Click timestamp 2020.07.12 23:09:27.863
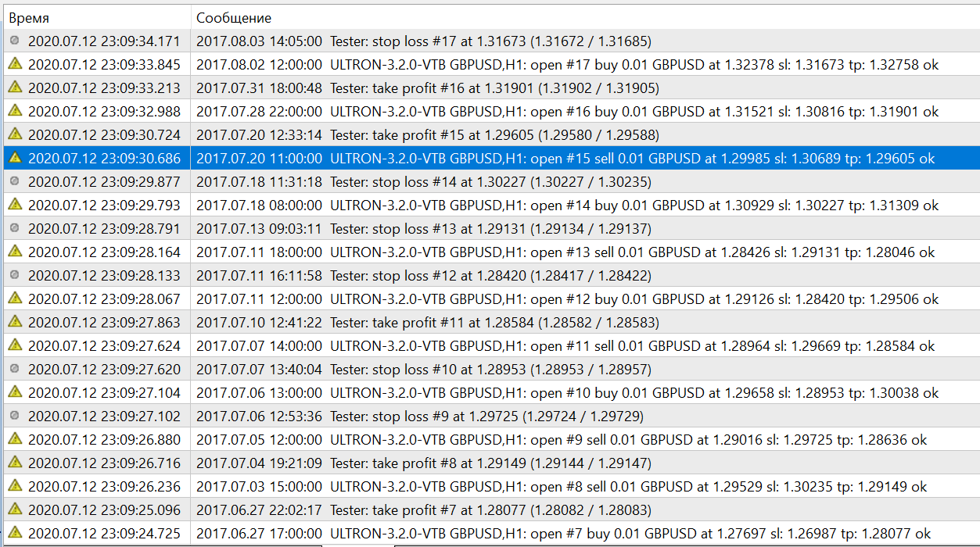 pyautogui.click(x=104, y=323)
